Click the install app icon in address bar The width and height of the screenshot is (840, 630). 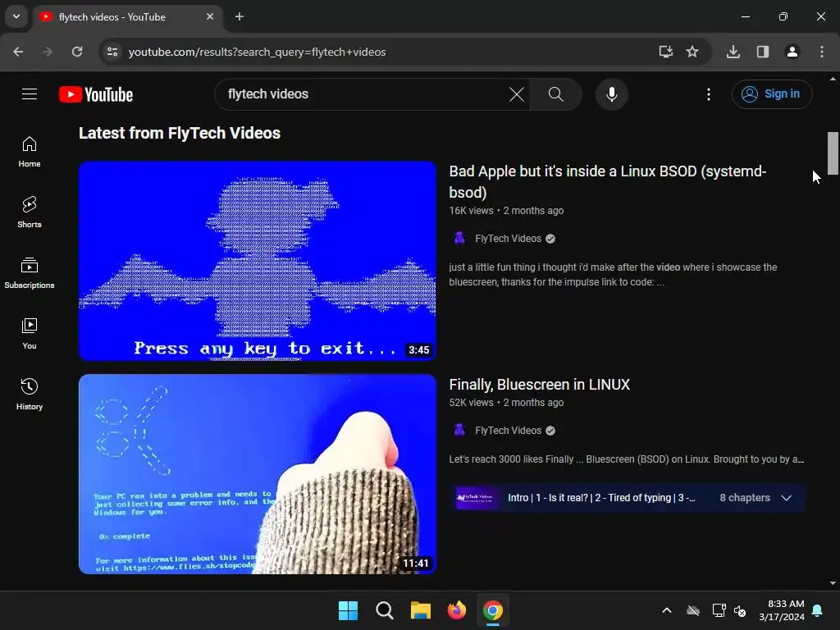click(665, 52)
